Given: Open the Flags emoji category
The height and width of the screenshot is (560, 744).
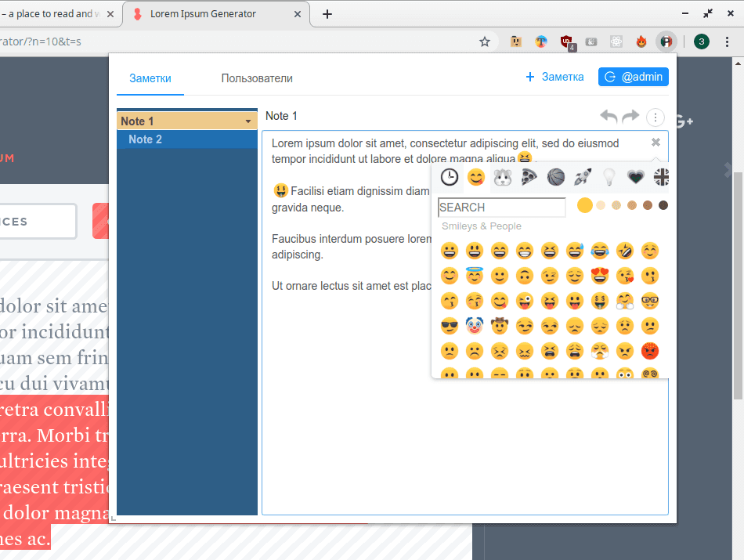Looking at the screenshot, I should (661, 177).
